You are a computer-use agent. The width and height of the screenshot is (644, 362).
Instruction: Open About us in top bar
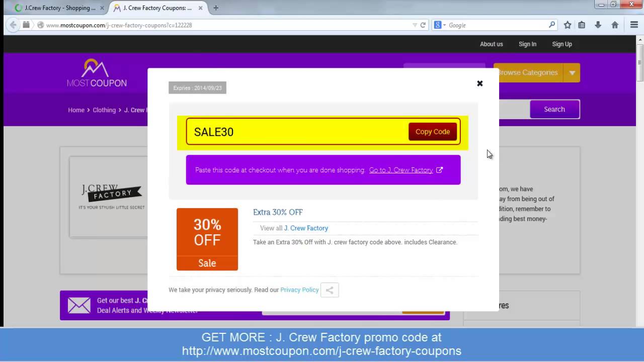[x=491, y=44]
